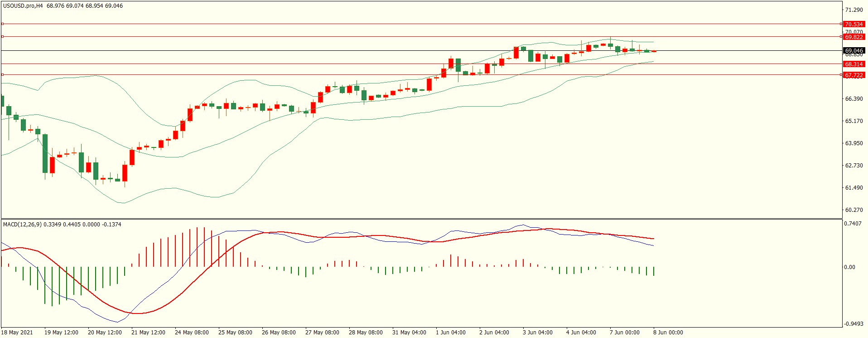Select the 1 Jun 04:00 time label
This screenshot has width=868, height=338.
coord(450,332)
